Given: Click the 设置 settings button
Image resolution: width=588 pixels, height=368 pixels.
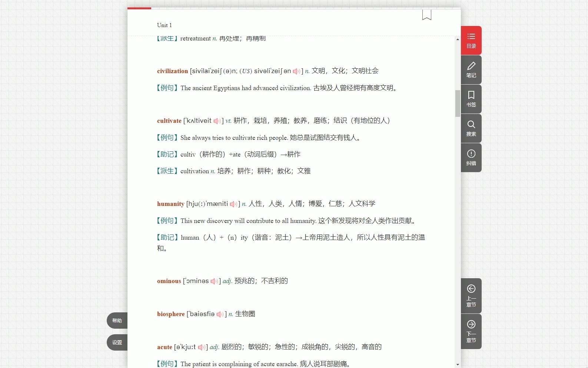Looking at the screenshot, I should 117,342.
